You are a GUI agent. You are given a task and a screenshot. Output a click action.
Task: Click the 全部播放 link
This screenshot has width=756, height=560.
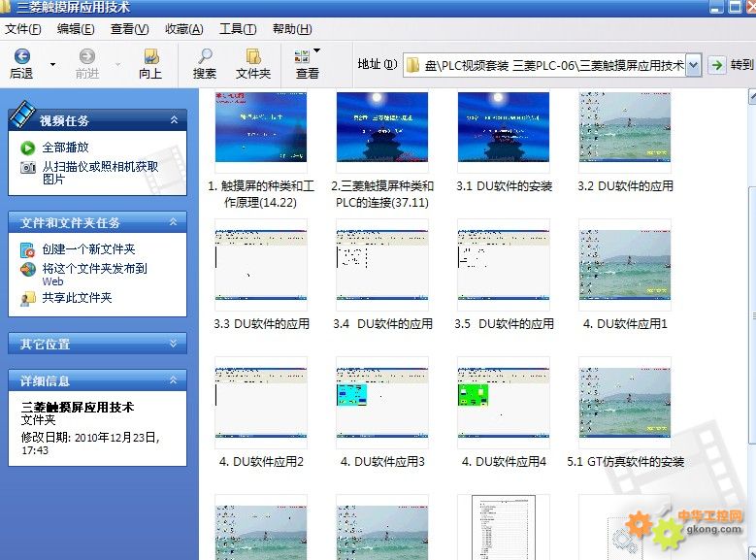tap(66, 148)
